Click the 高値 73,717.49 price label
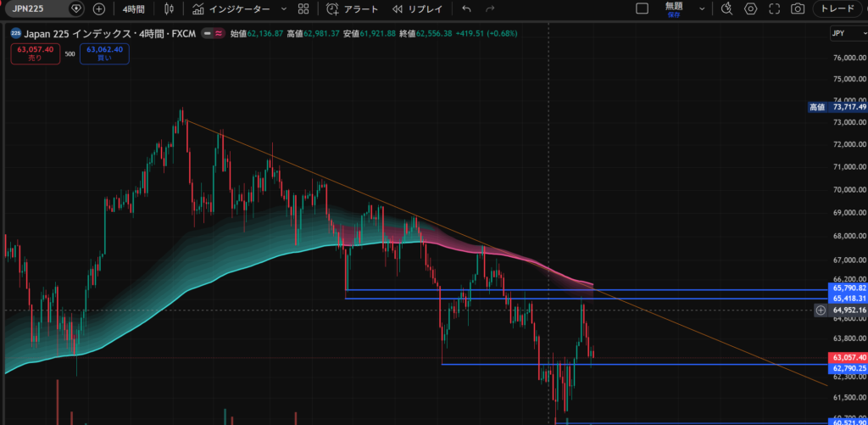Image resolution: width=868 pixels, height=425 pixels. pos(838,107)
